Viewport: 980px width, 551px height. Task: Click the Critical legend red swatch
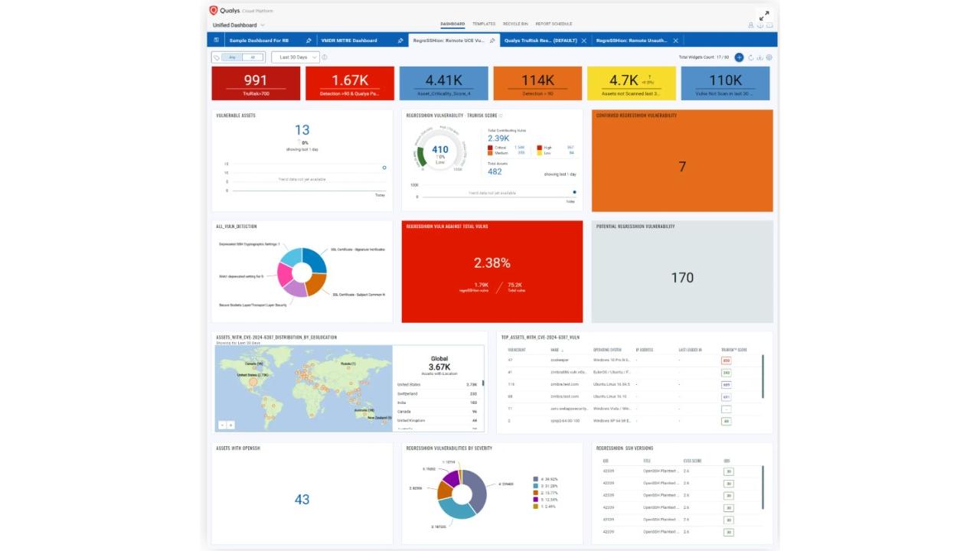click(489, 147)
